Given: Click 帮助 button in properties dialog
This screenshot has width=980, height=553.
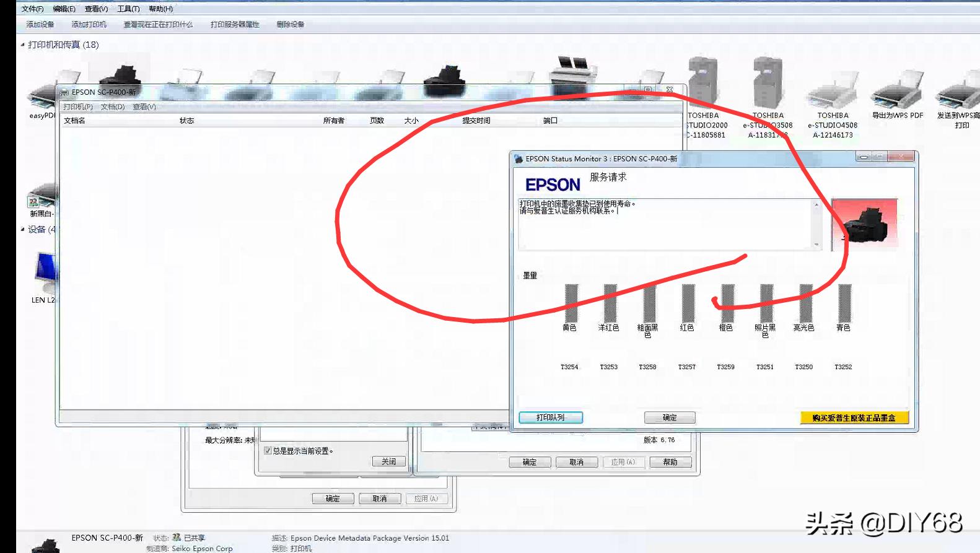Looking at the screenshot, I should 670,462.
